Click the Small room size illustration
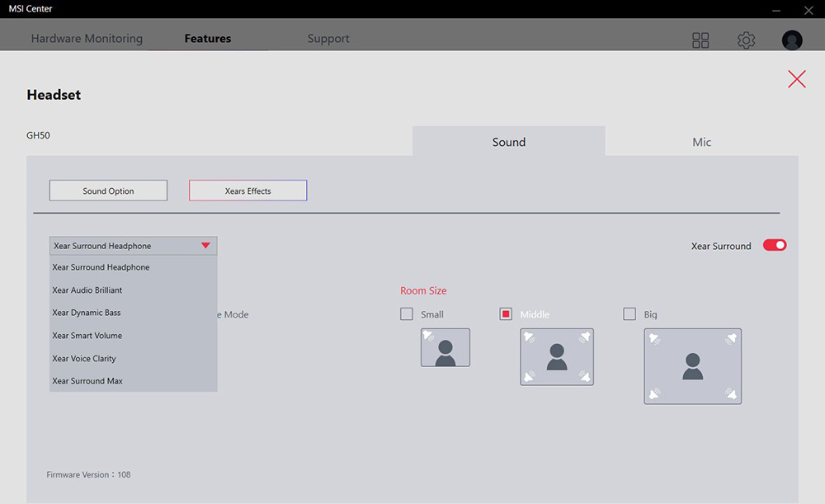Viewport: 825px width, 504px height. coord(445,347)
